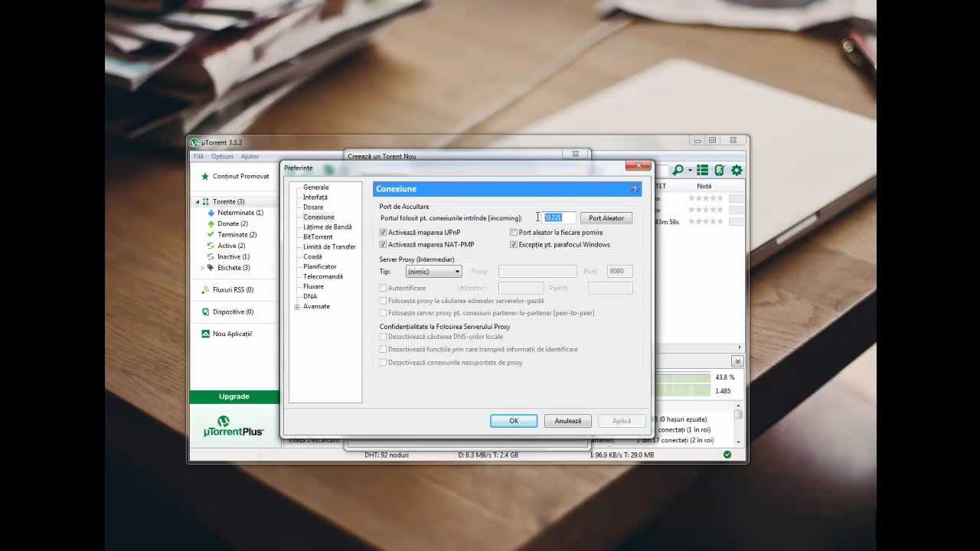Viewport: 980px width, 551px height.
Task: Click the Donate green arrow icon
Action: tap(211, 223)
